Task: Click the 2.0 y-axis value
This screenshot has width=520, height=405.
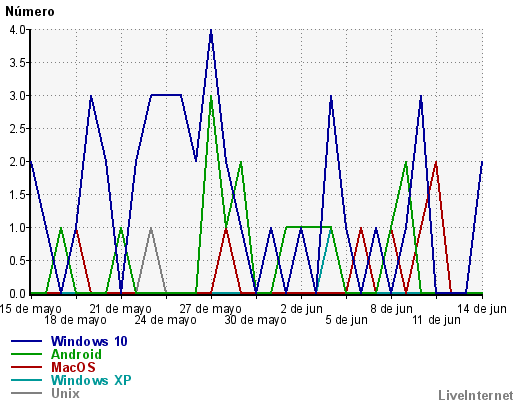Action: point(17,162)
